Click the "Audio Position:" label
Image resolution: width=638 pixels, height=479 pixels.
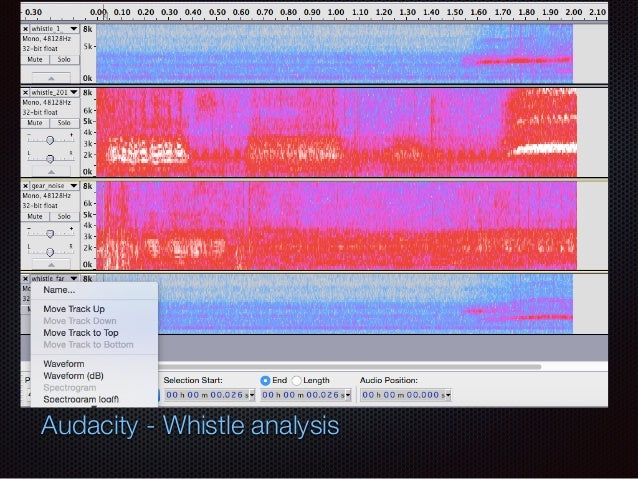pos(389,380)
